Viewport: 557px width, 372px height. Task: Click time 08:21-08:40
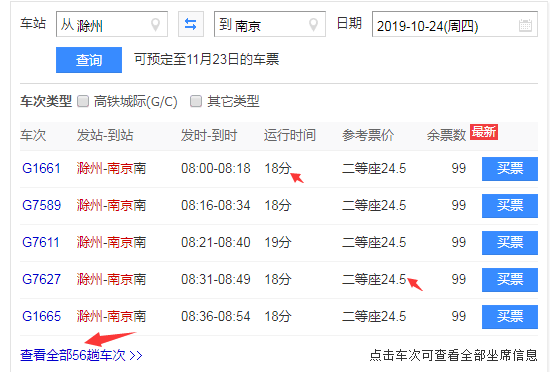(216, 242)
